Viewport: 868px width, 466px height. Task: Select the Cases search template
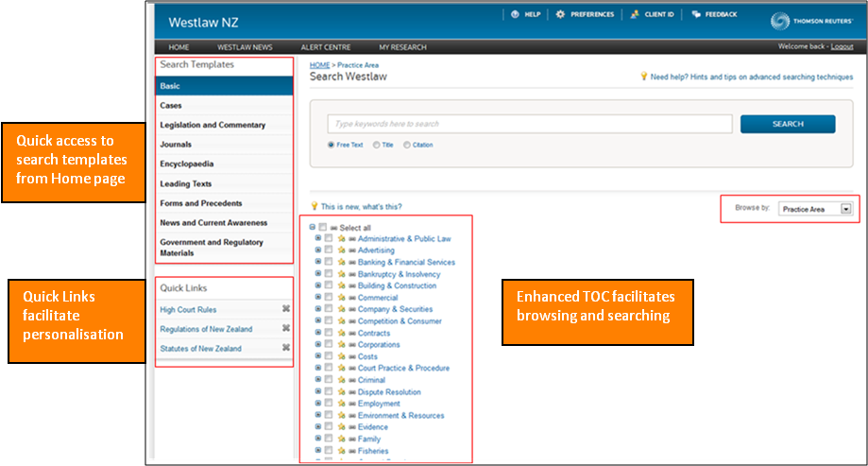[x=224, y=105]
